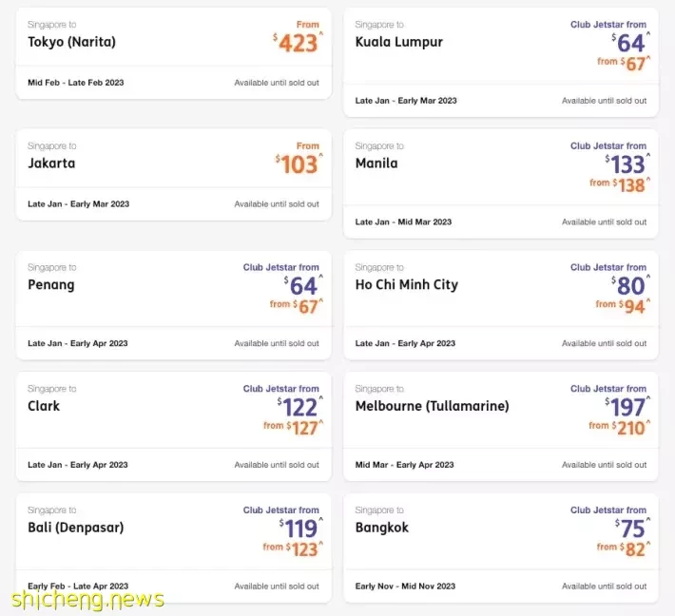675x616 pixels.
Task: Open the Manila flight deal
Action: [x=501, y=183]
